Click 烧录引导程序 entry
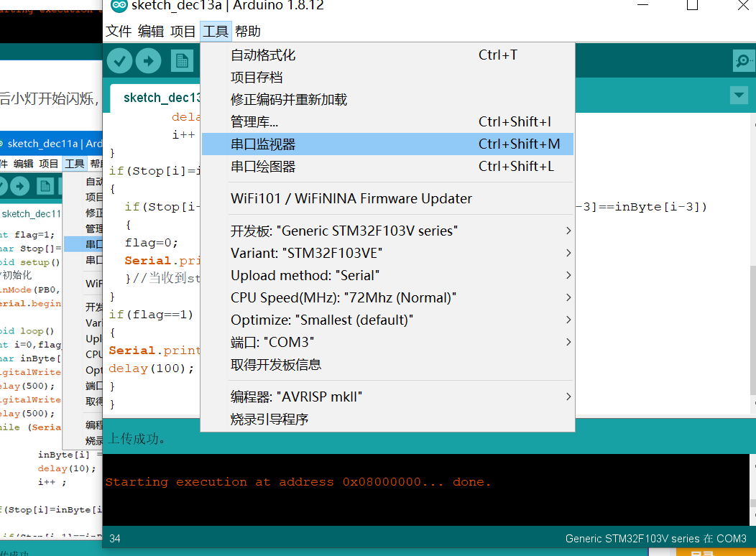Screen dimensions: 756x556 (x=387, y=419)
